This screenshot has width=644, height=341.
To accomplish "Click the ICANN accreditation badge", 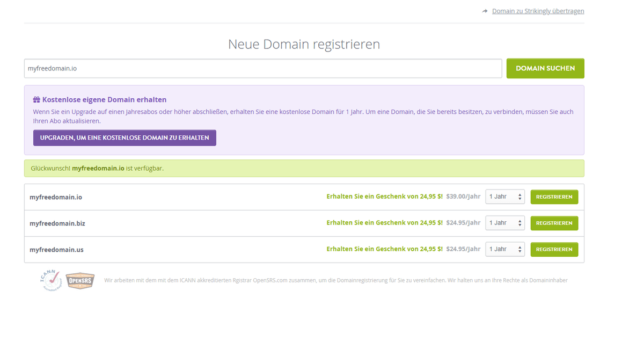I will tap(50, 280).
